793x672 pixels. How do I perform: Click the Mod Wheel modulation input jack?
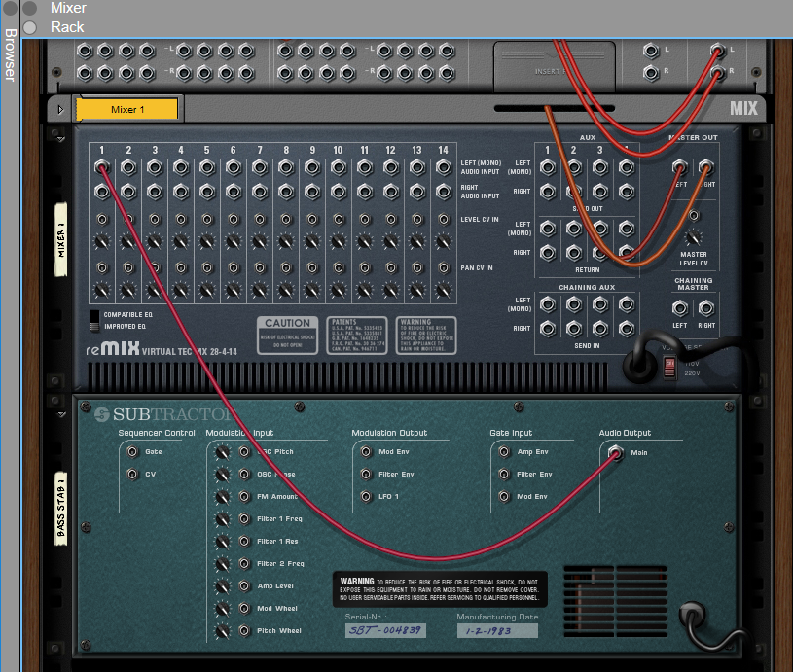click(x=245, y=608)
